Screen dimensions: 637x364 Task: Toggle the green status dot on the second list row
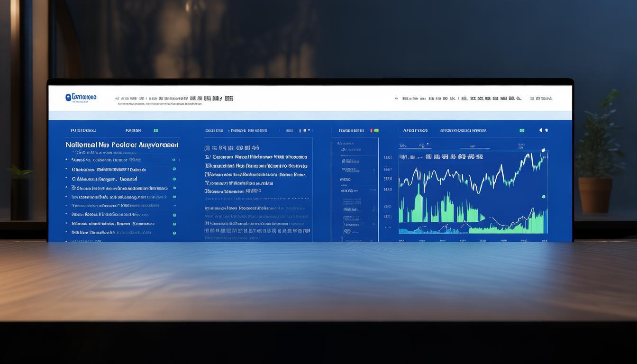point(174,169)
